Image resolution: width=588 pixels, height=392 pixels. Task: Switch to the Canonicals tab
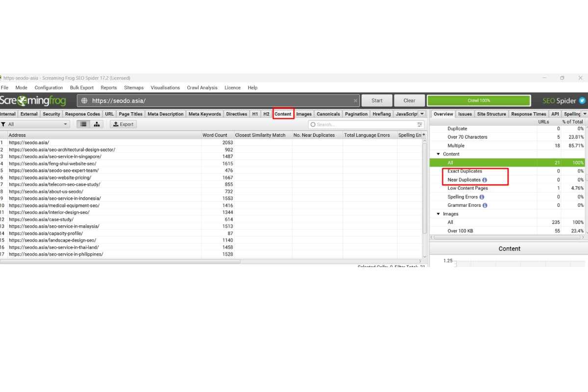[x=328, y=114]
